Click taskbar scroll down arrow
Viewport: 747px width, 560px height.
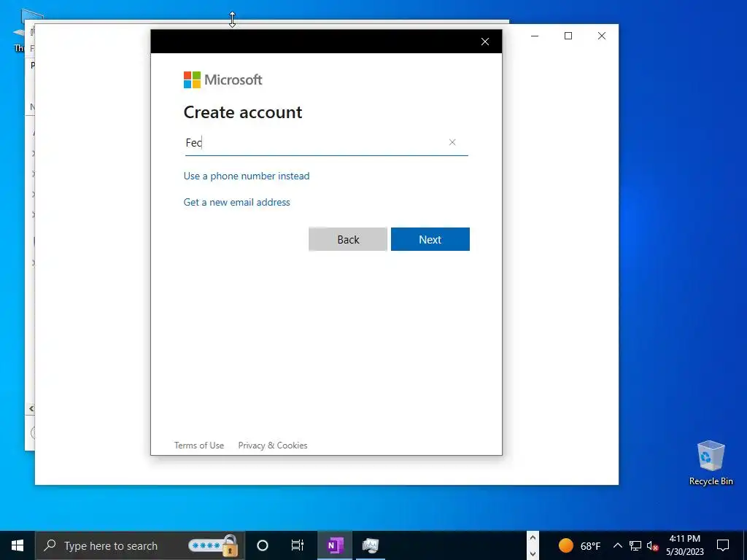(533, 554)
